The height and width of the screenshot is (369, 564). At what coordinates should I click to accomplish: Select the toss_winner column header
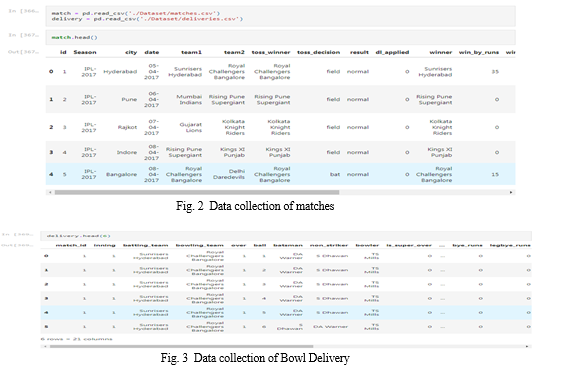[x=271, y=53]
